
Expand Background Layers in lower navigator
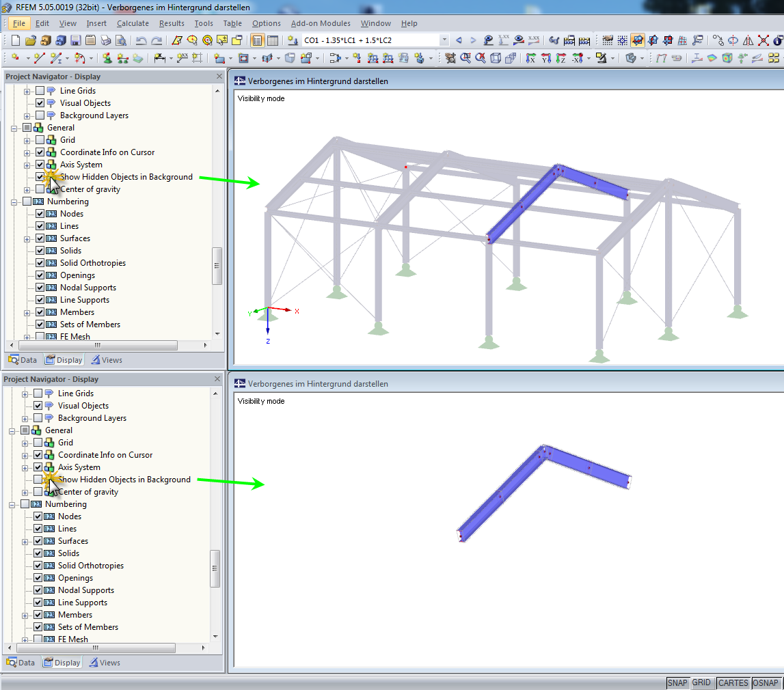pos(25,419)
